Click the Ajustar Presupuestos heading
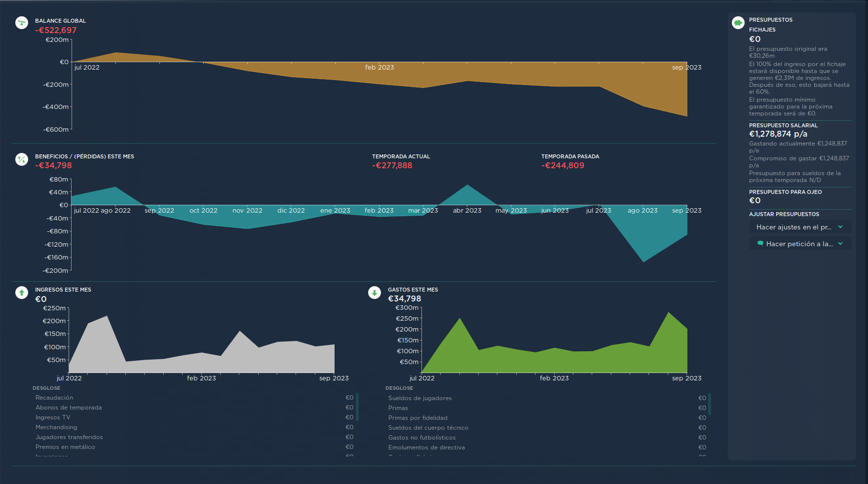 [784, 214]
